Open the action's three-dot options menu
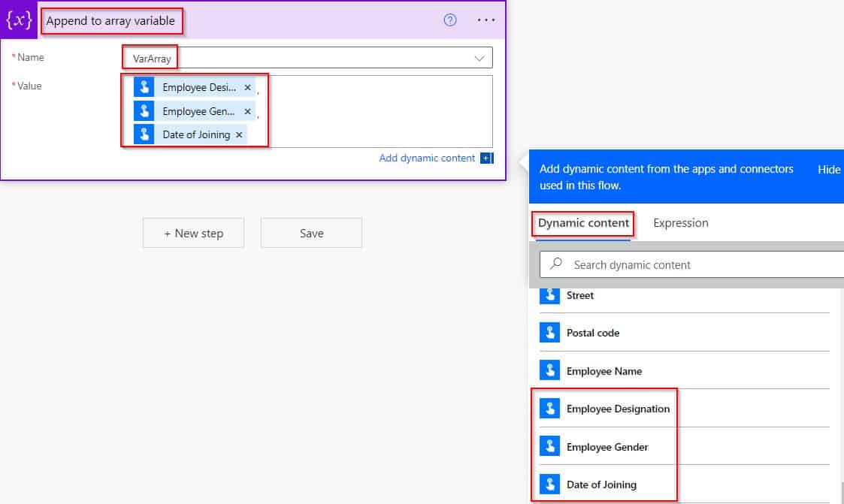Viewport: 844px width, 504px height. [x=486, y=20]
